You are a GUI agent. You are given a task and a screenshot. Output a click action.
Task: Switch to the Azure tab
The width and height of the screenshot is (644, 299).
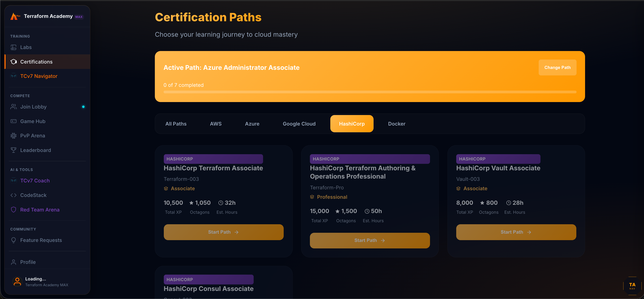252,124
